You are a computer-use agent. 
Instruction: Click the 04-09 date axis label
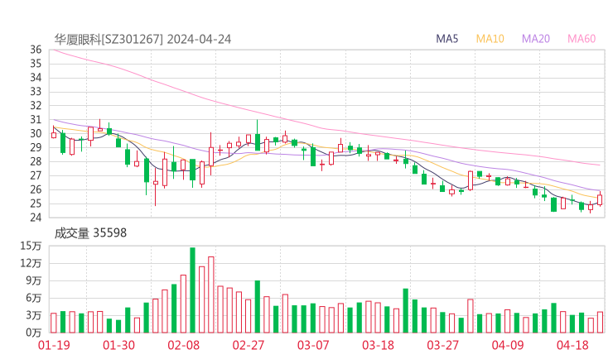tap(508, 345)
